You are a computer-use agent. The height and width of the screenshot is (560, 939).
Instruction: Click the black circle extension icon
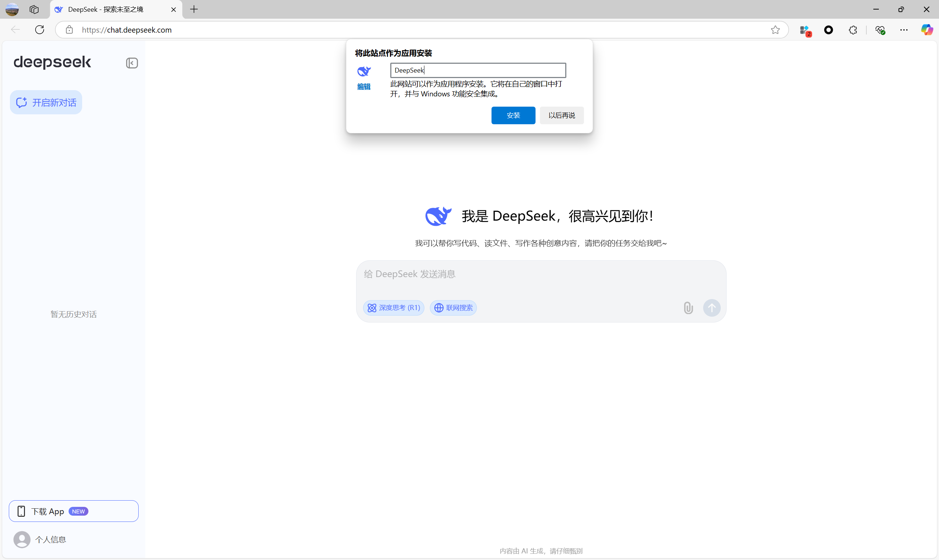[x=828, y=30]
